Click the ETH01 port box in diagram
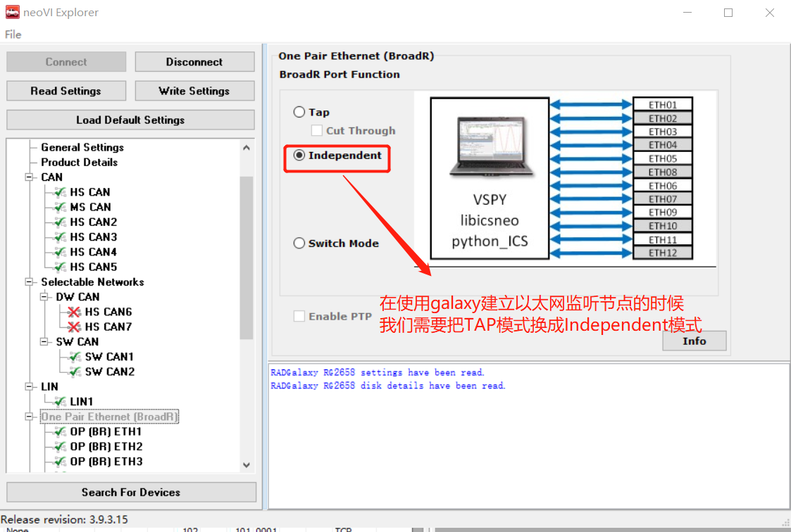 [x=663, y=105]
